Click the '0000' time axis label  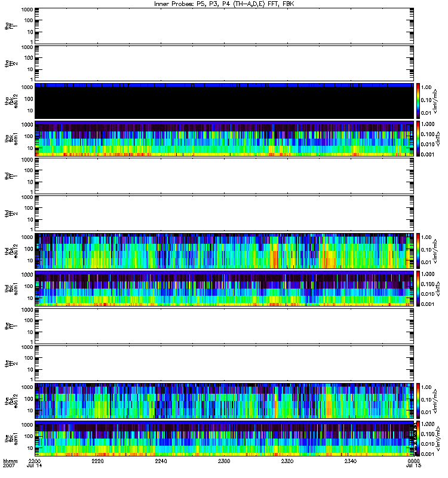(413, 461)
